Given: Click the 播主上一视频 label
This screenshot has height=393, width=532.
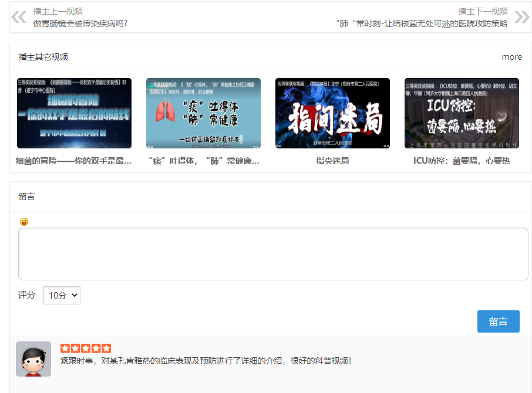Looking at the screenshot, I should (58, 11).
